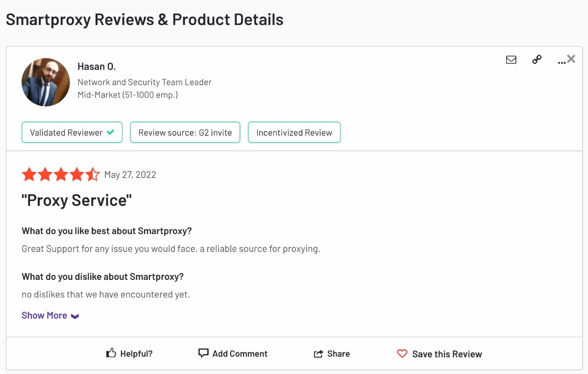
Task: Open Hasan O.'s profile photo
Action: (46, 82)
